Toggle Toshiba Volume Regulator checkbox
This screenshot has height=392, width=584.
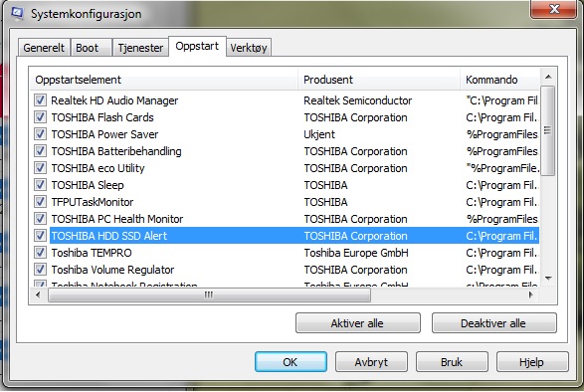tap(40, 270)
